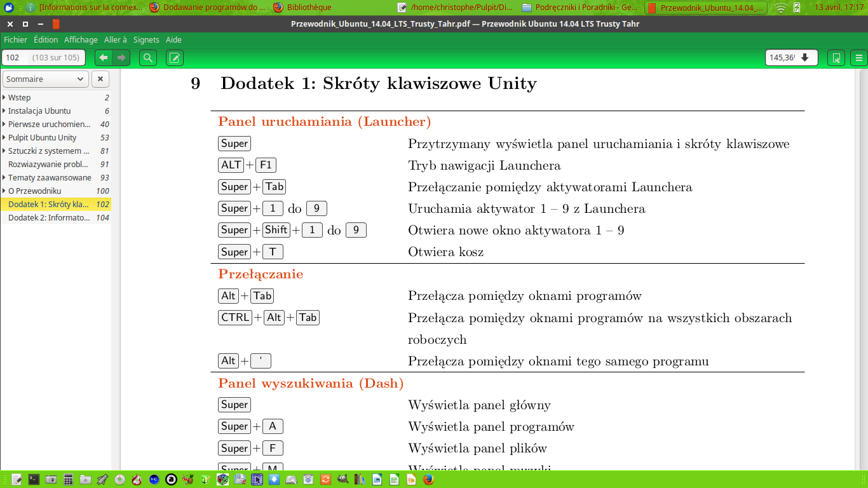Switch to Przewodnik_Ubuntu_14.04_... taskbar button

[x=706, y=8]
